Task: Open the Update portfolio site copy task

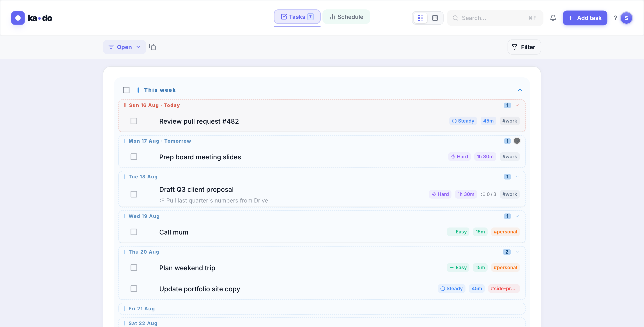Action: click(200, 289)
